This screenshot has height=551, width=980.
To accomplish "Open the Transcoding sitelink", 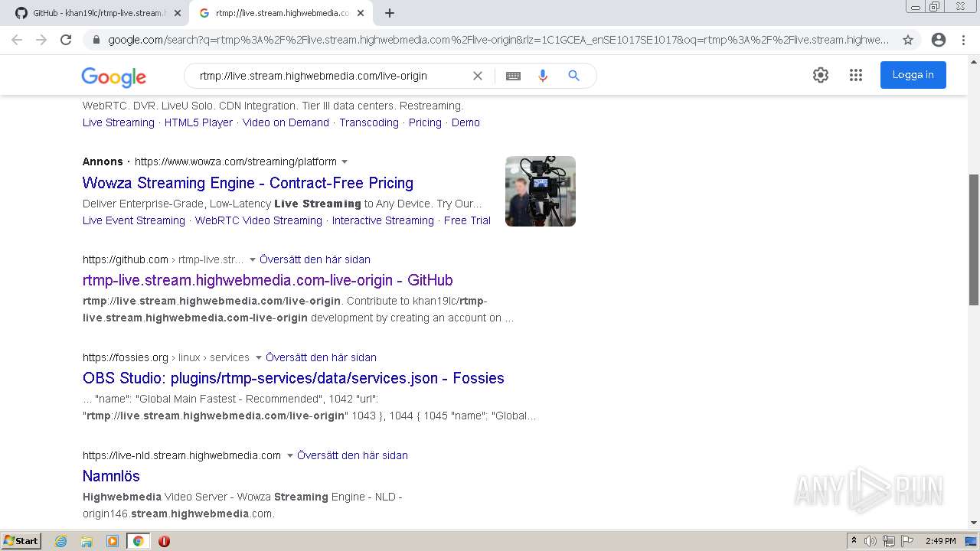I will click(369, 122).
